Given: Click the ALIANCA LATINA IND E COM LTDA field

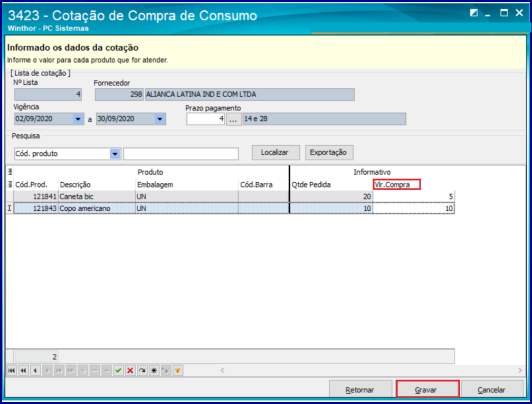Looking at the screenshot, I should pos(250,94).
